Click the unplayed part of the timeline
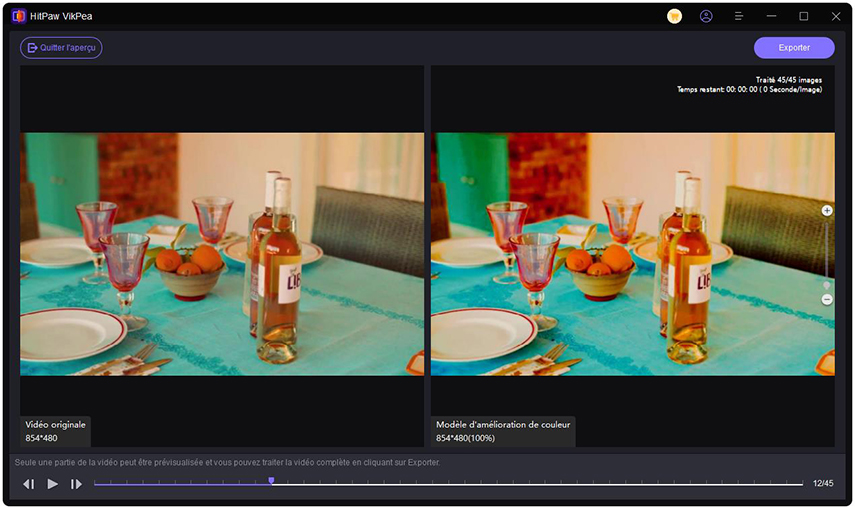 click(540, 484)
